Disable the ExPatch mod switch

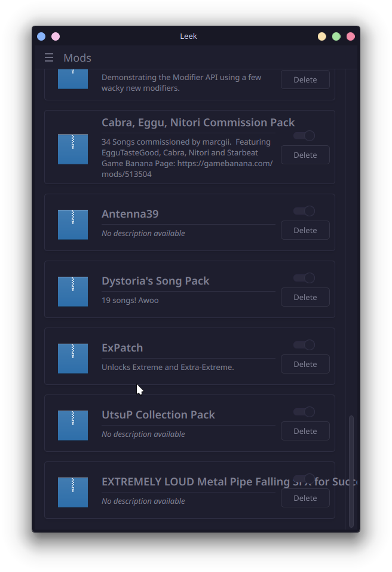304,345
